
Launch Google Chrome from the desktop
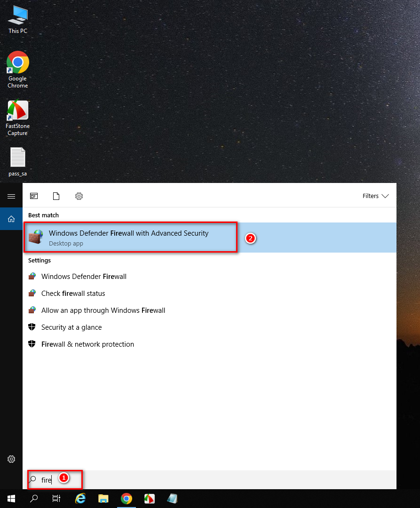pos(17,62)
